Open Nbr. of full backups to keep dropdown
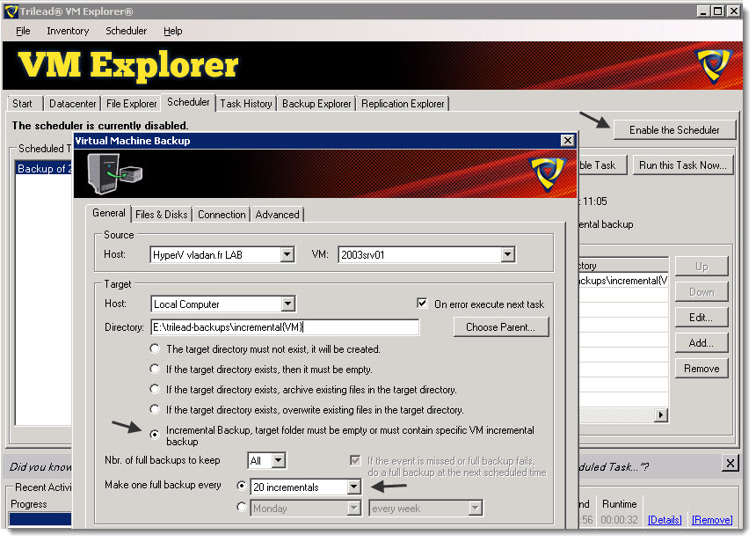 click(278, 460)
